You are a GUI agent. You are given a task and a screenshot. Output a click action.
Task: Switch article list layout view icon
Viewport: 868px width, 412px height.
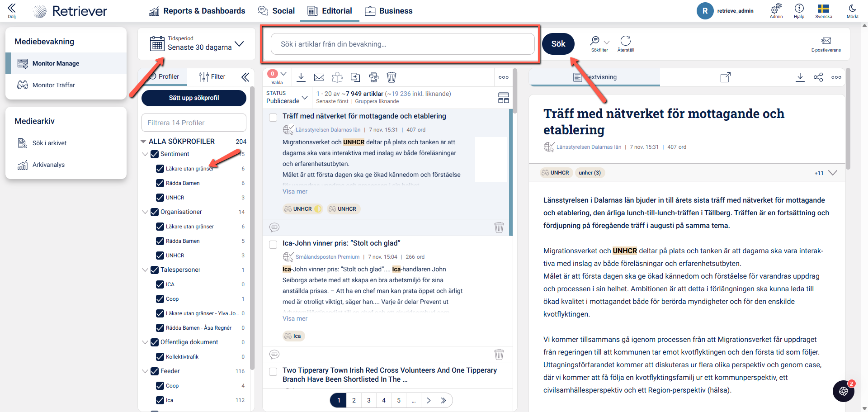point(503,98)
